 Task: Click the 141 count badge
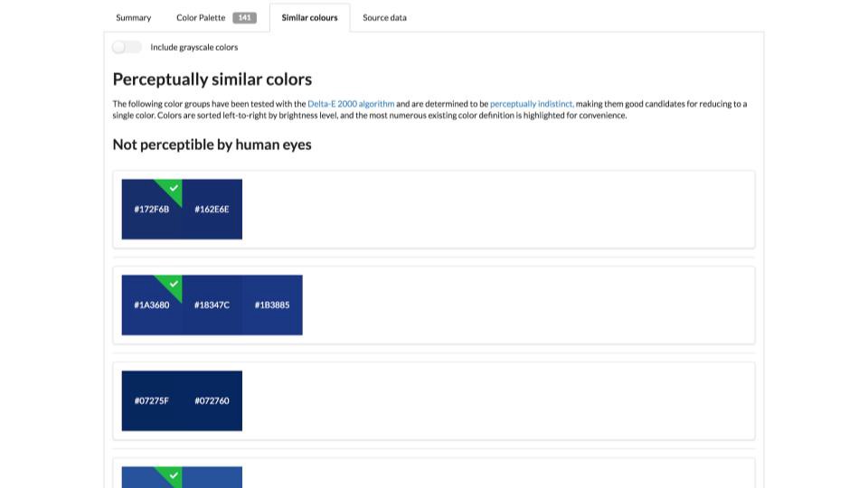244,18
